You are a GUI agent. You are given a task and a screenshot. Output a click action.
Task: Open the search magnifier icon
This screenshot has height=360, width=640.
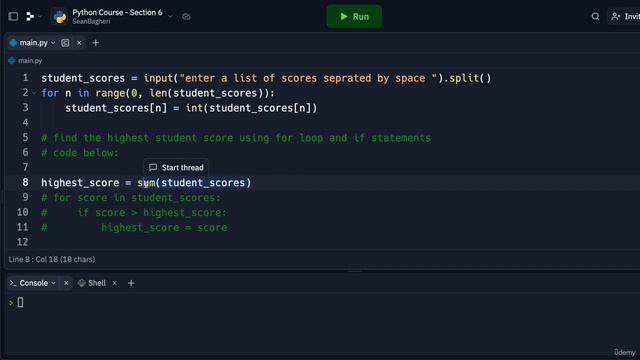[595, 16]
